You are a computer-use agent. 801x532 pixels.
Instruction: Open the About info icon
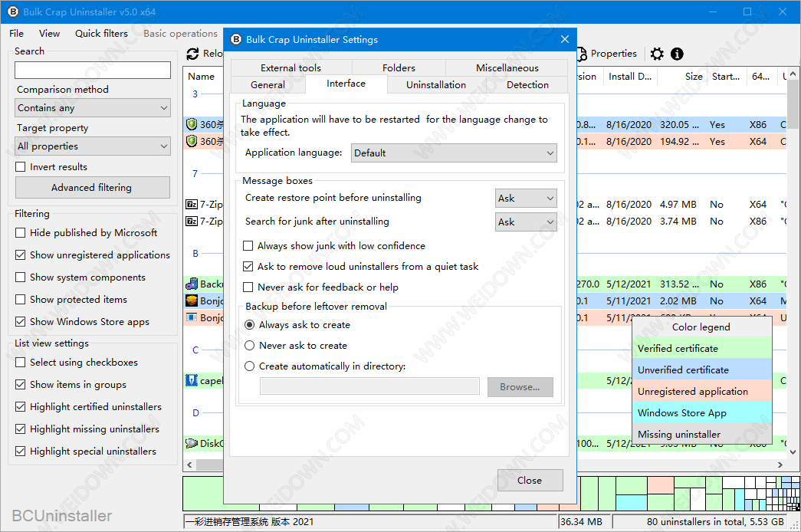coord(677,54)
